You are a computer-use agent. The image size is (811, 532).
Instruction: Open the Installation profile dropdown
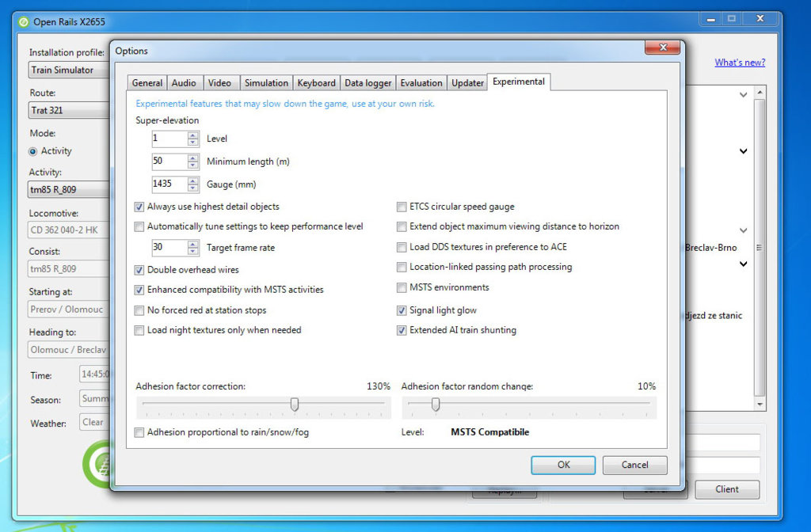[x=67, y=70]
